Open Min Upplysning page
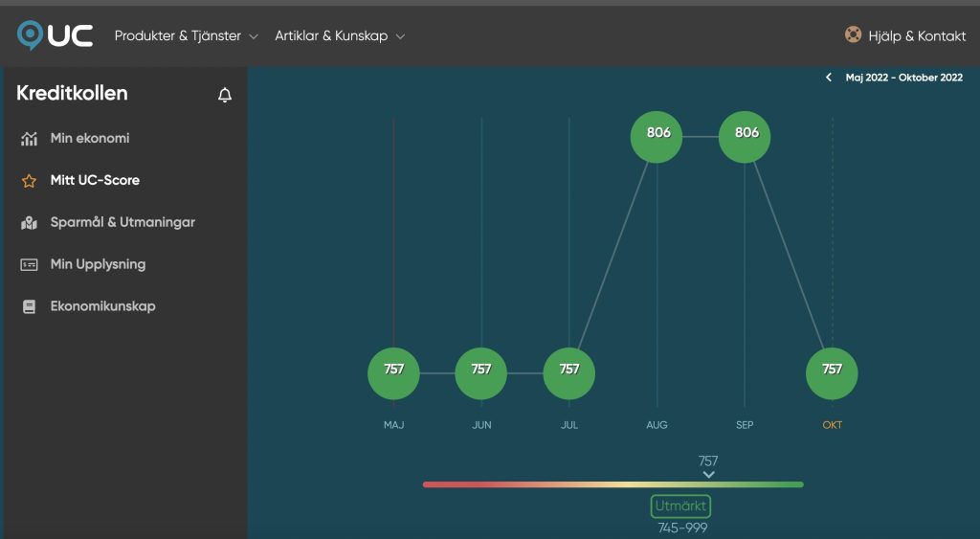The height and width of the screenshot is (539, 980). click(x=99, y=264)
